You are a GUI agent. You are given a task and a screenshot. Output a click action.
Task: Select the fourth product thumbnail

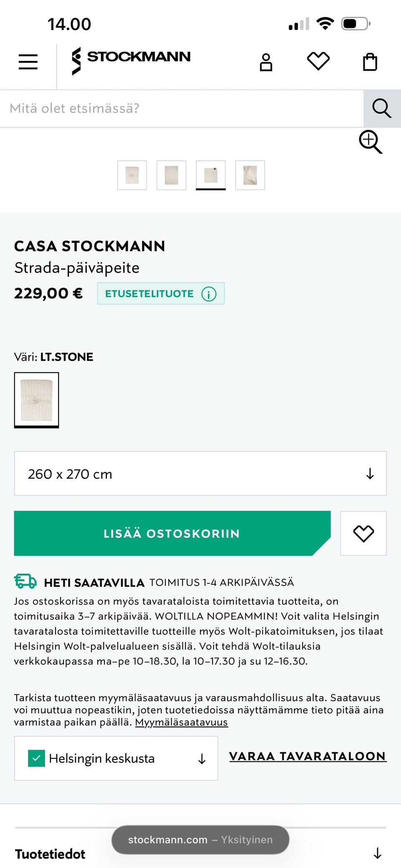coord(250,175)
